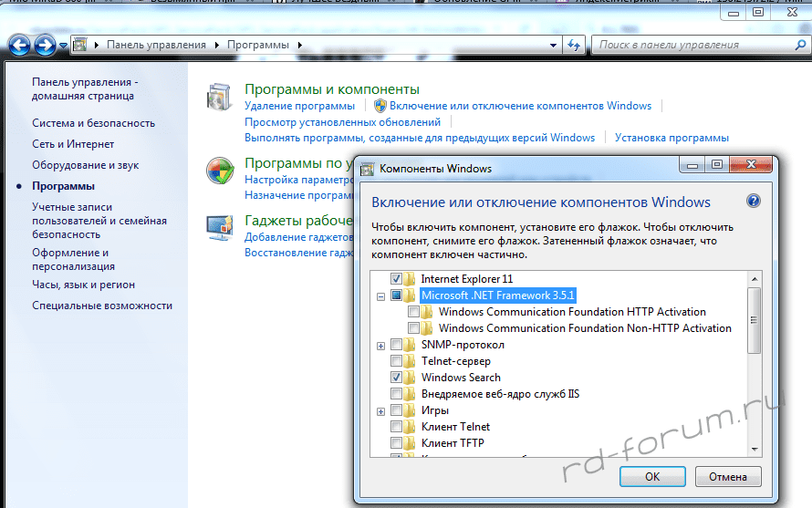Screen dimensions: 812x508
Task: Expand the SNMP-протокол tree node
Action: 380,345
